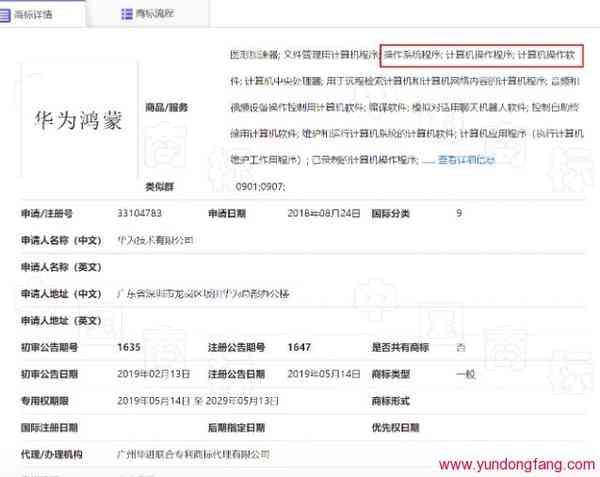The width and height of the screenshot is (600, 477).
Task: Select the applicant address starting 广东省深圳市
Action: click(x=203, y=294)
